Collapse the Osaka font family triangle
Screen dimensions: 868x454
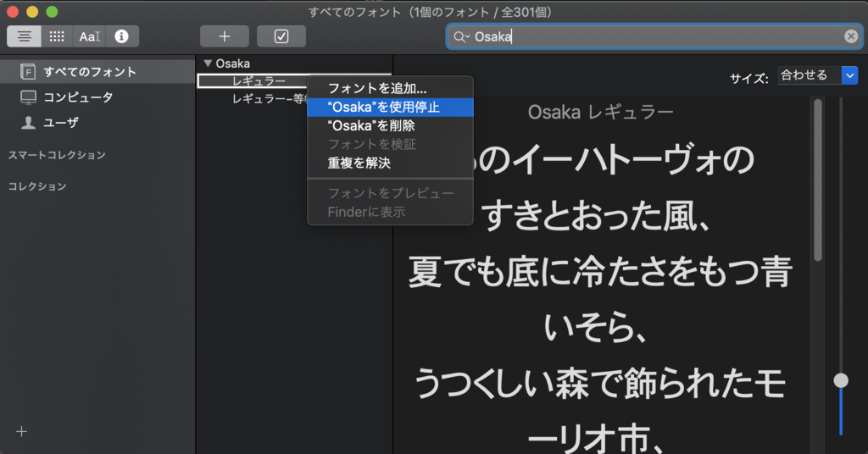(x=209, y=64)
